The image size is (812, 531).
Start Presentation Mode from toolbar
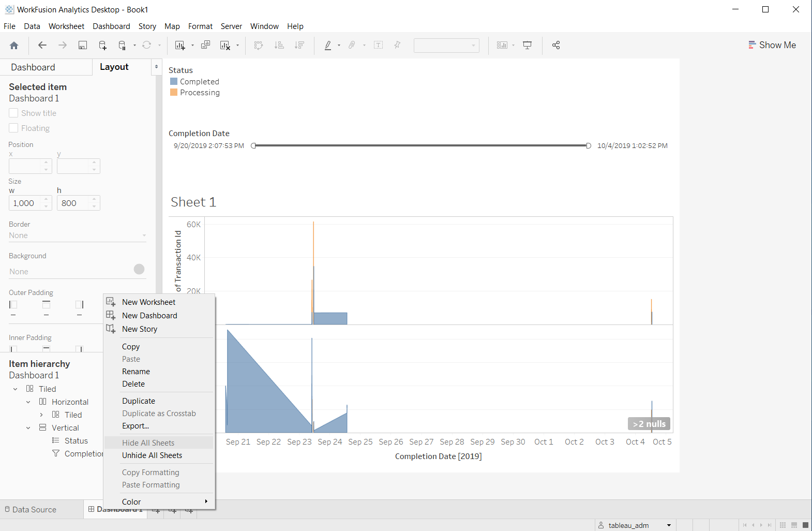click(528, 45)
